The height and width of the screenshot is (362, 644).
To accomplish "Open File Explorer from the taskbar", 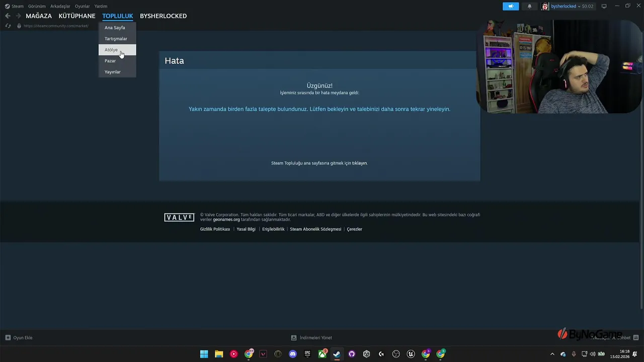I will pyautogui.click(x=219, y=354).
